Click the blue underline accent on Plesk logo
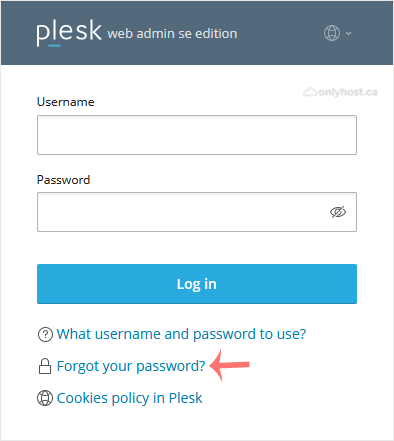The height and width of the screenshot is (441, 394). pos(55,45)
